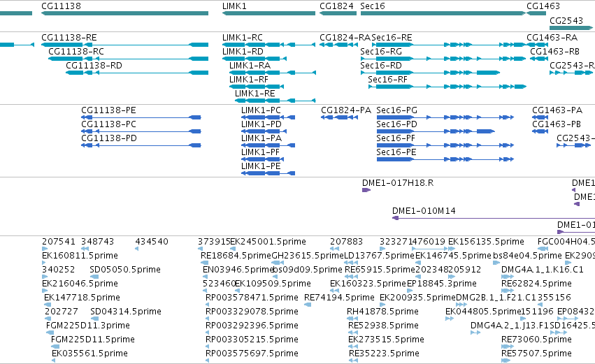
Task: Select transcript CG11138-RE
Action: [x=124, y=45]
